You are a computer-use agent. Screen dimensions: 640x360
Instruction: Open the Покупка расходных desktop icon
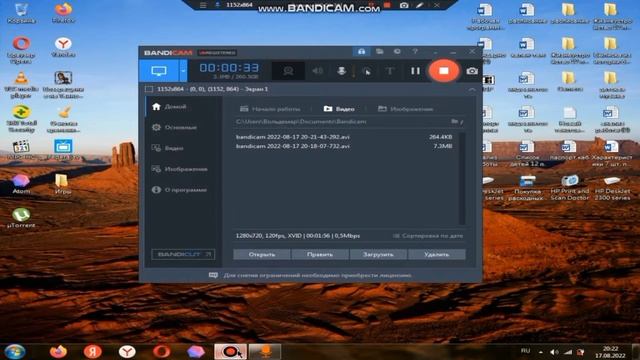pyautogui.click(x=527, y=187)
